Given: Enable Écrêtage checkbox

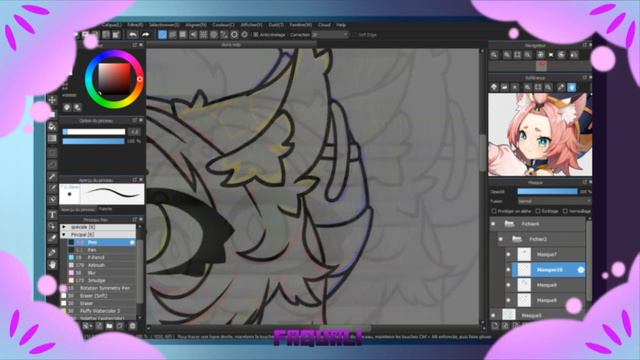Looking at the screenshot, I should 538,211.
